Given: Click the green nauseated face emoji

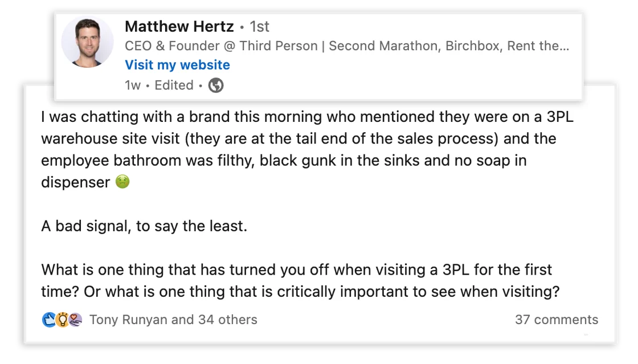Looking at the screenshot, I should tap(122, 182).
